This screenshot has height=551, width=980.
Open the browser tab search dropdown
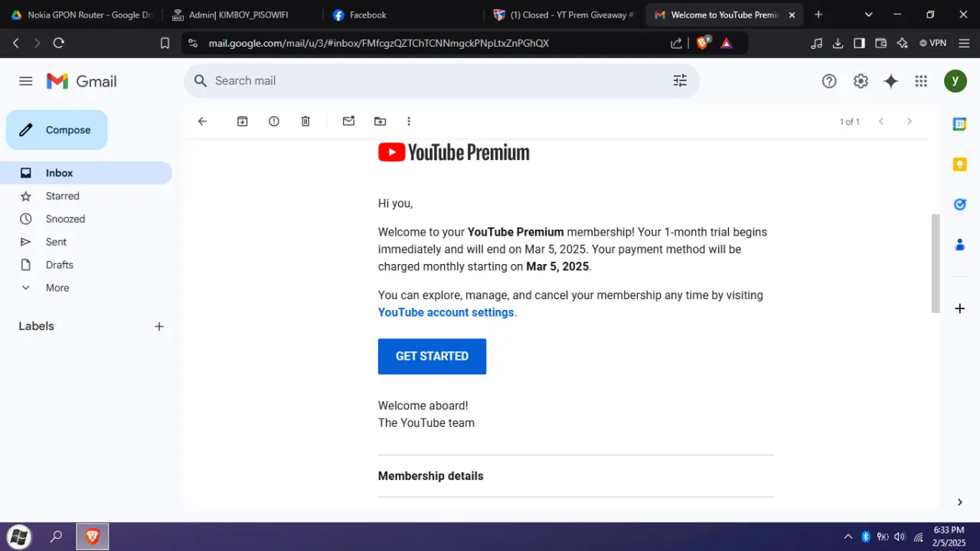point(868,15)
